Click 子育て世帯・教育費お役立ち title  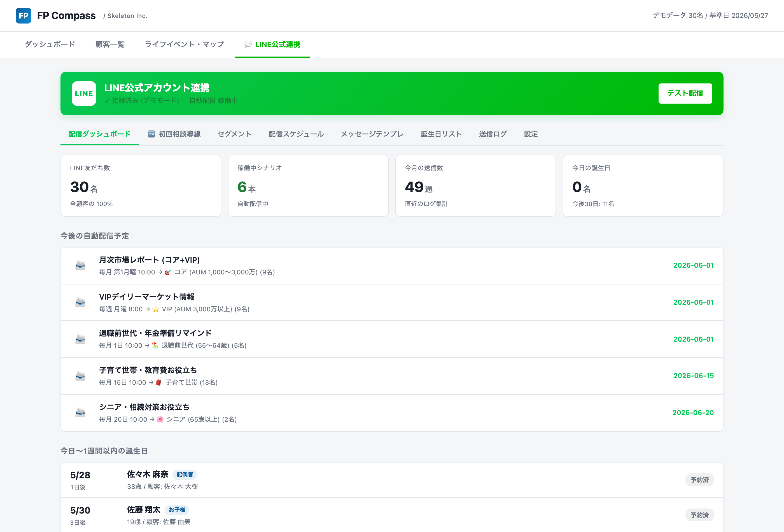(148, 370)
